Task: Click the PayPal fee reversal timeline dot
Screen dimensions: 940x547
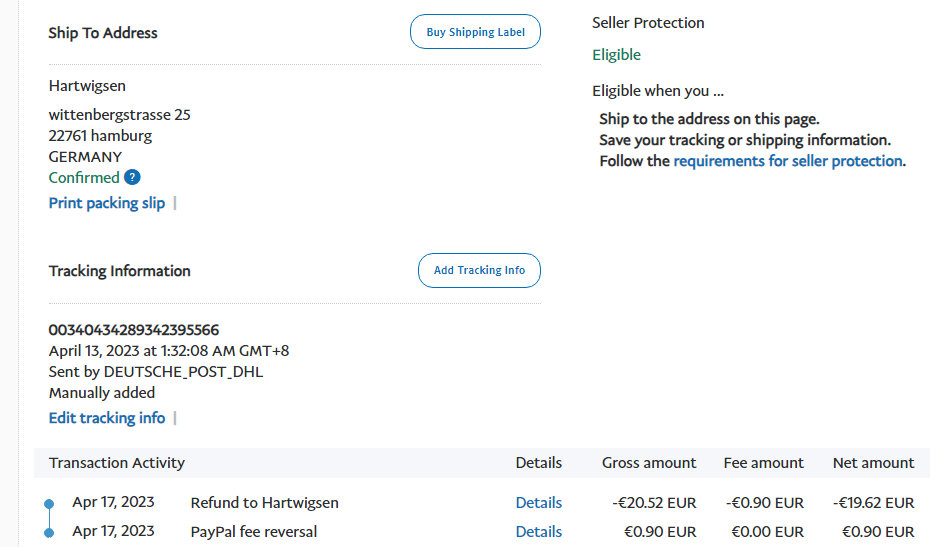Action: tap(49, 532)
